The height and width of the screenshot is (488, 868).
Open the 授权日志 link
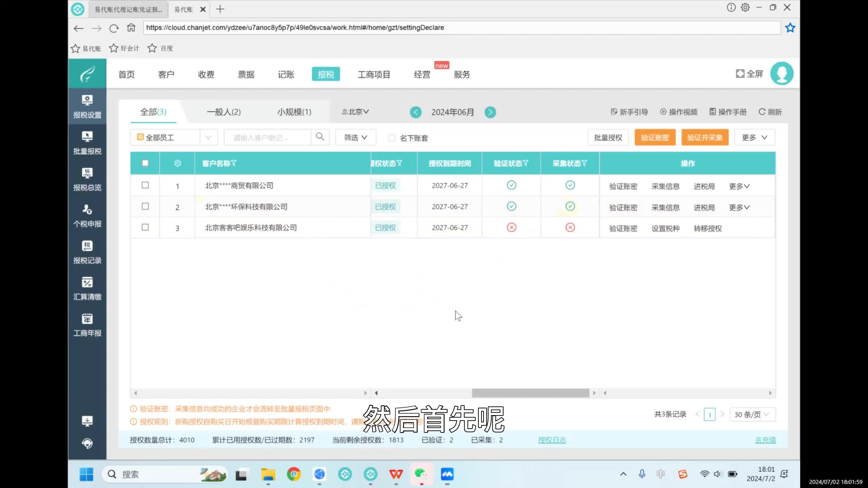pos(552,440)
